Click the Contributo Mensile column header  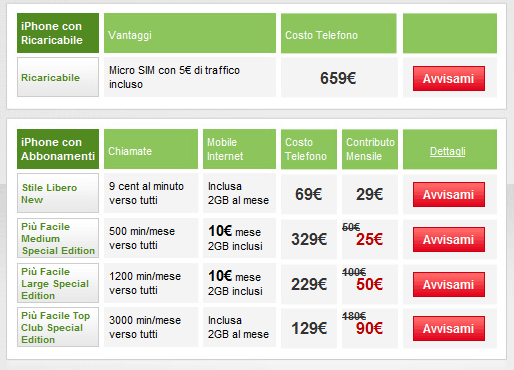click(370, 149)
